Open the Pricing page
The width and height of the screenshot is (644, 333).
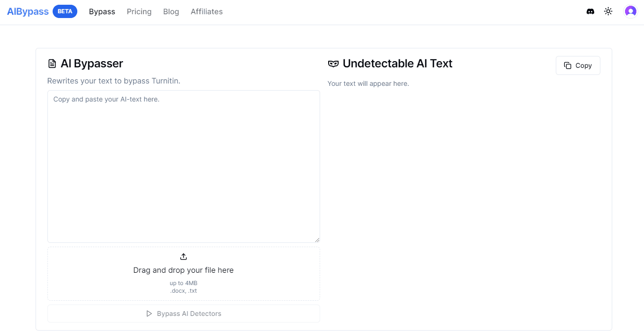tap(139, 11)
